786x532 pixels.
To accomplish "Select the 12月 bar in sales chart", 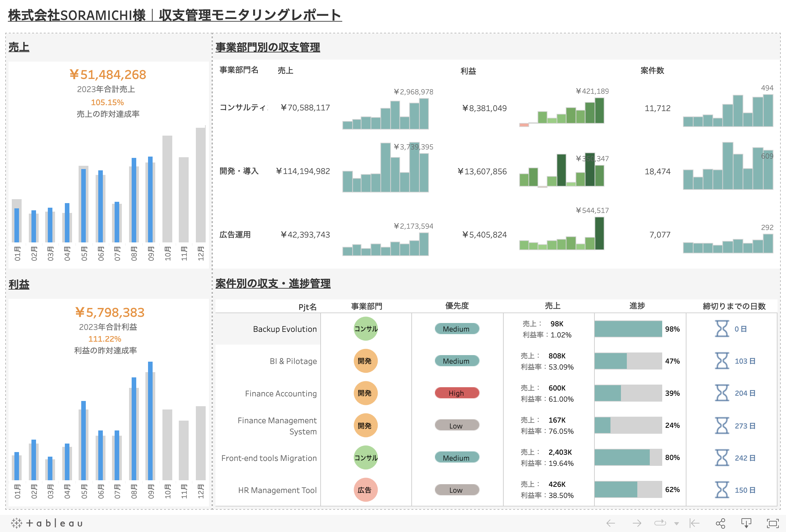I will point(200,184).
